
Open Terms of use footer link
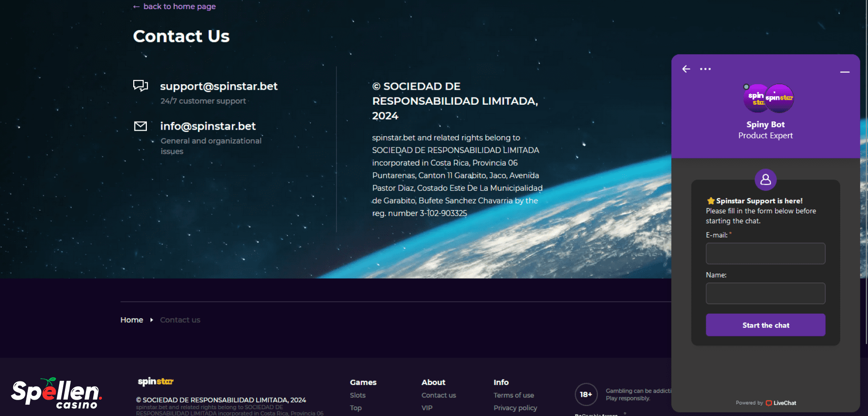point(514,395)
